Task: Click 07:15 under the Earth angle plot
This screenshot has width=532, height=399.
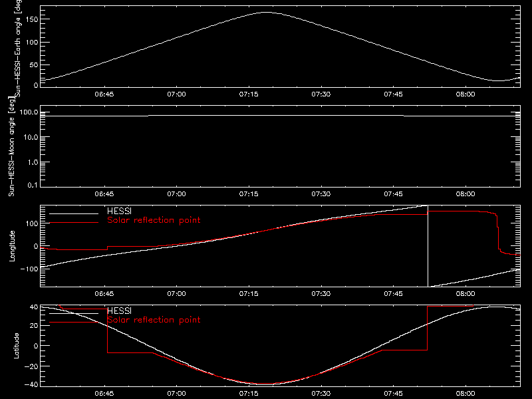Action: coord(249,94)
